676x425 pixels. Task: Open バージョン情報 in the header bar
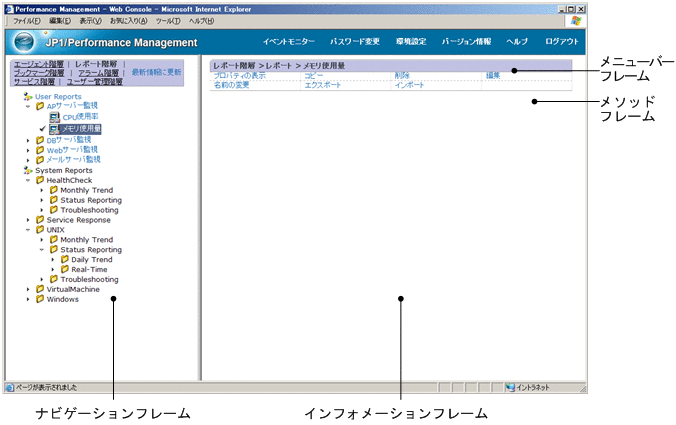point(466,41)
